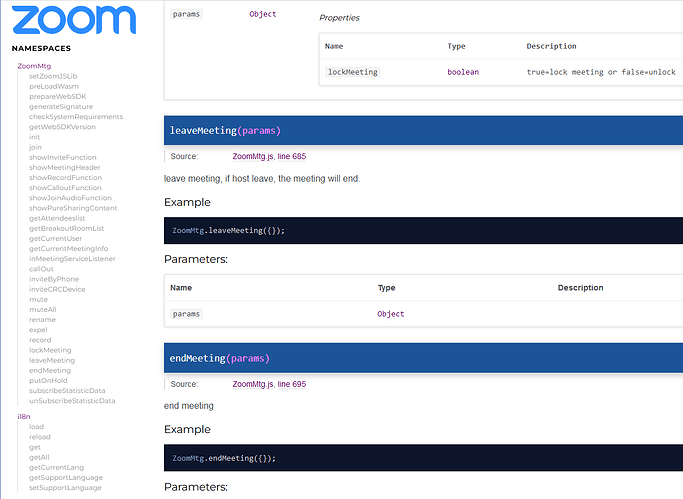
Task: Go to getAttendeeslist method
Action: click(x=57, y=218)
